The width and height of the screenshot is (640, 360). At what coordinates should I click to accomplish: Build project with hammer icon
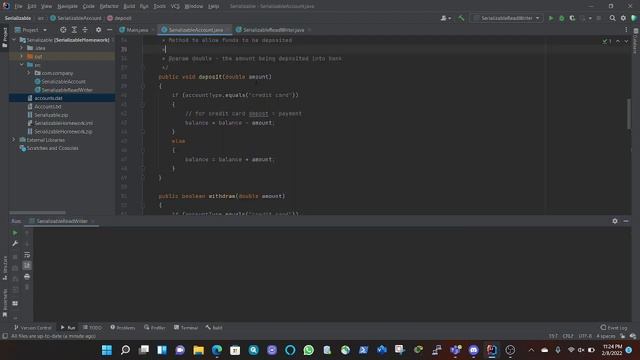pyautogui.click(x=461, y=18)
